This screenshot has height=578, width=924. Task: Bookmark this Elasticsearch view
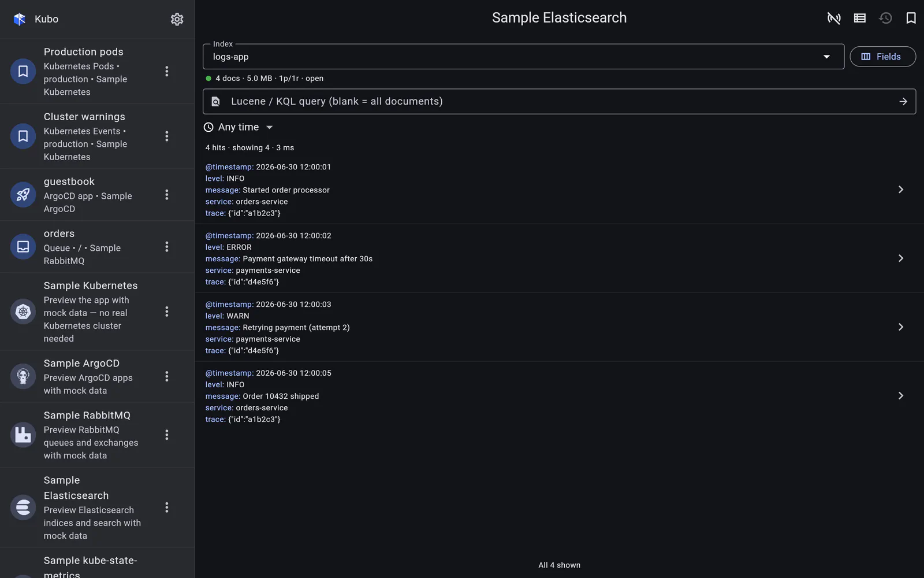coord(911,18)
